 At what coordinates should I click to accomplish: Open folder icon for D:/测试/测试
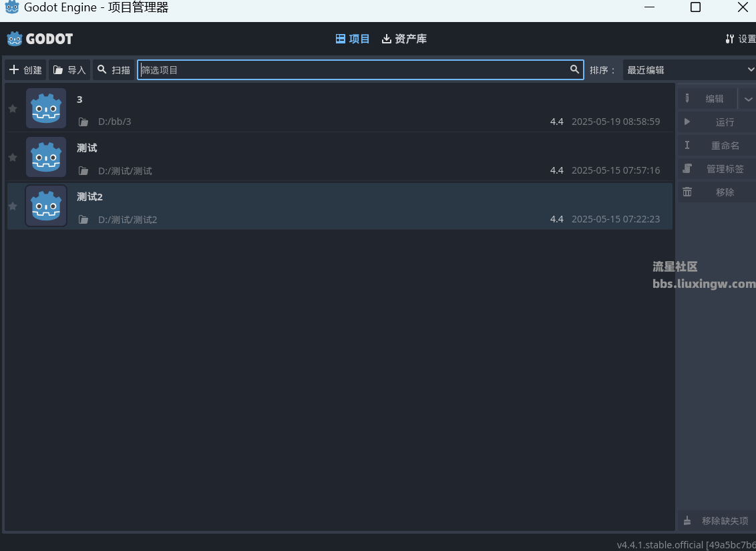(83, 171)
